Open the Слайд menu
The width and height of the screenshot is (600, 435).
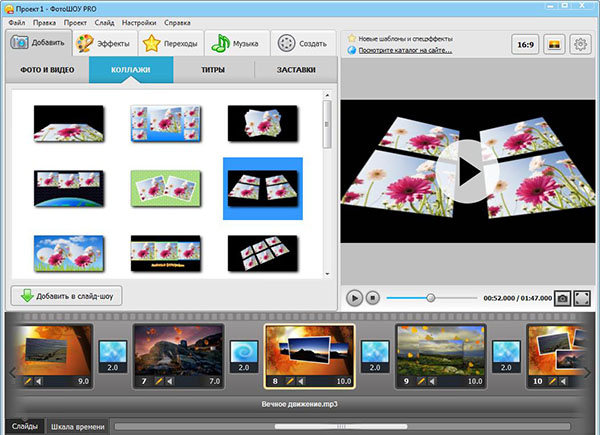pos(104,23)
